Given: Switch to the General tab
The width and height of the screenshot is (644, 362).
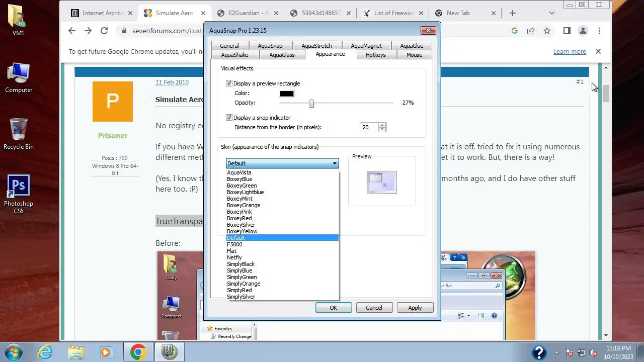Looking at the screenshot, I should click(x=229, y=46).
